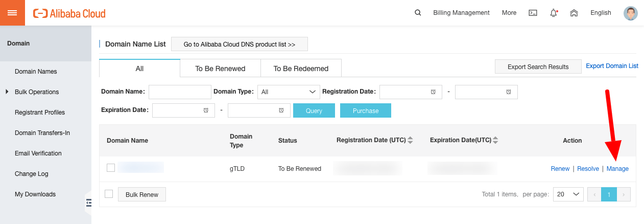Collapse the sidebar with the toggle icon
644x224 pixels.
click(x=88, y=203)
